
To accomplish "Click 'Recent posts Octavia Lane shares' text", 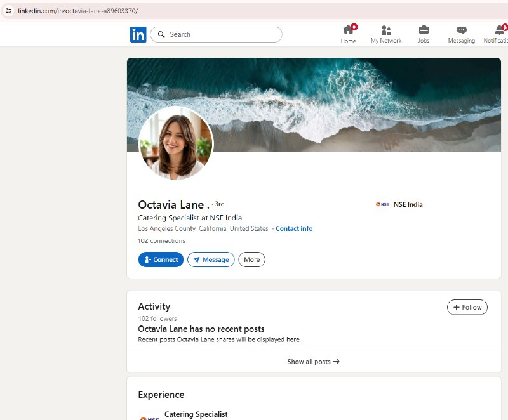I will [x=219, y=339].
